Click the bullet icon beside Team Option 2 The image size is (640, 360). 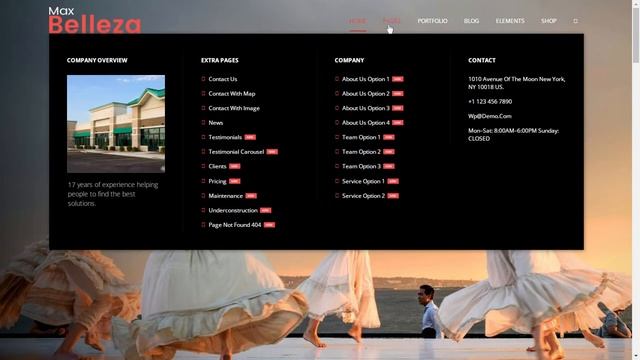pos(337,151)
